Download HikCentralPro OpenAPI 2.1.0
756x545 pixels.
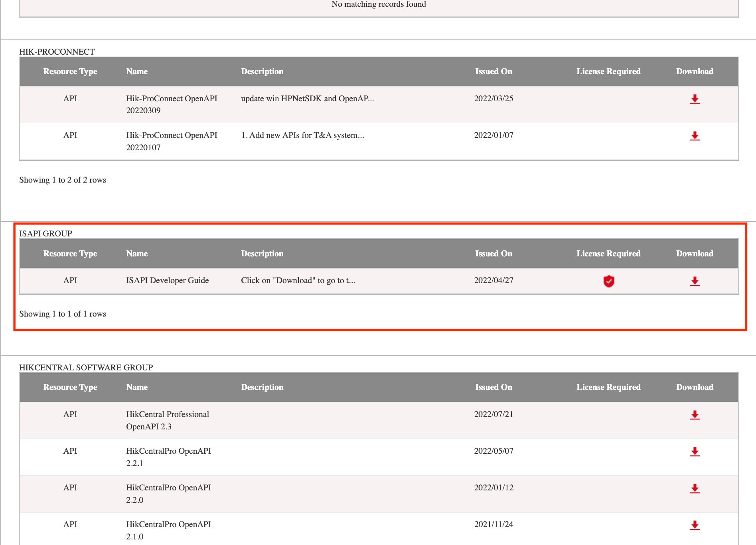(x=695, y=525)
